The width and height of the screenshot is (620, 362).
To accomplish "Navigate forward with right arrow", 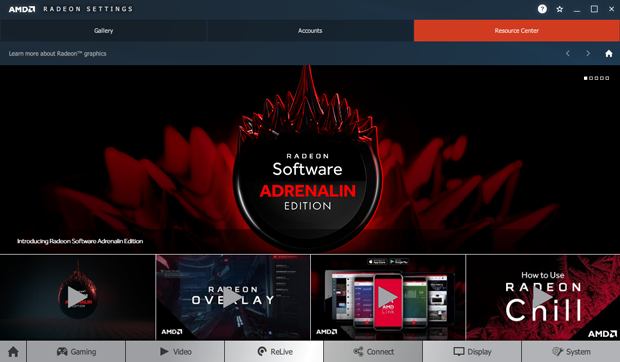I will (x=588, y=53).
